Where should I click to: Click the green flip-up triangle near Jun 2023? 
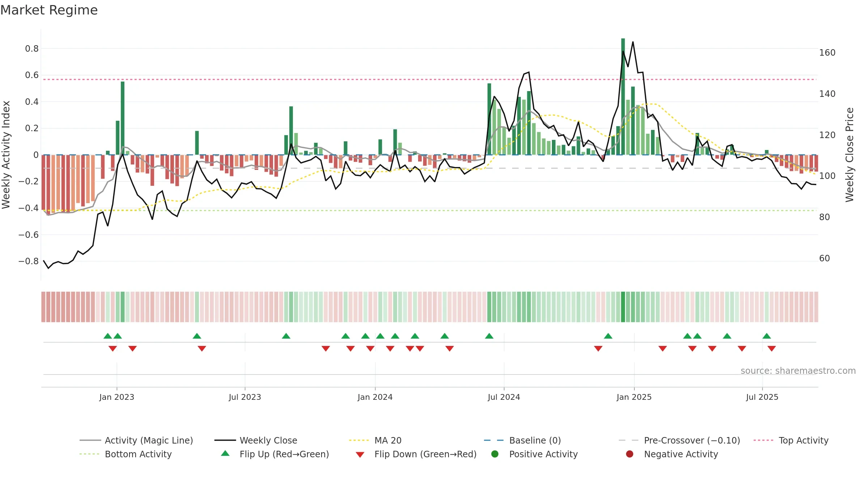[x=197, y=336]
